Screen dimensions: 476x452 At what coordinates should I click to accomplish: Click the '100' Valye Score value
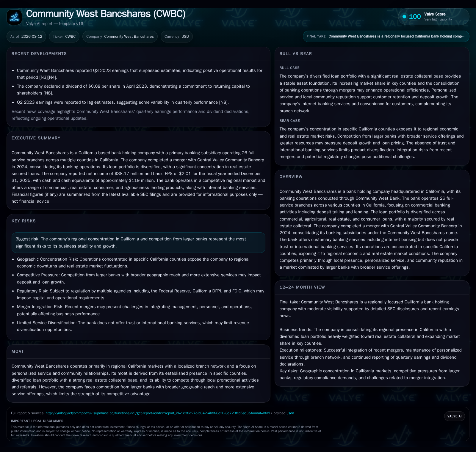pos(415,17)
